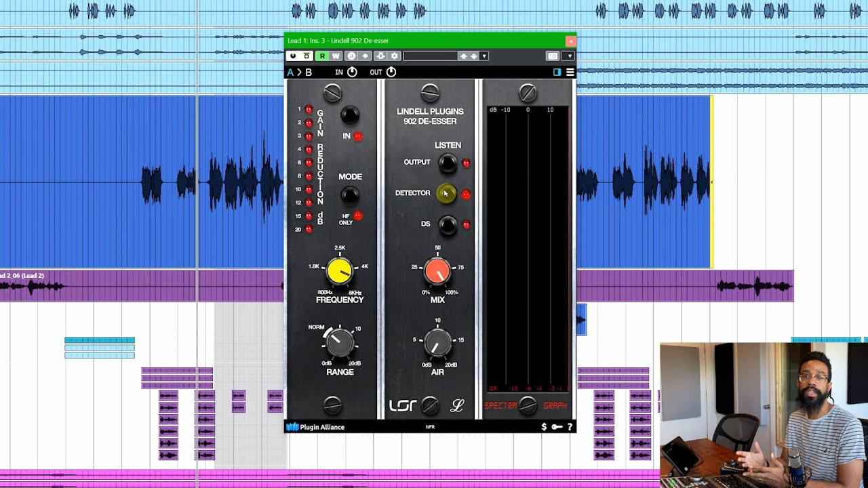Click the IN red LED indicator

pyautogui.click(x=358, y=137)
